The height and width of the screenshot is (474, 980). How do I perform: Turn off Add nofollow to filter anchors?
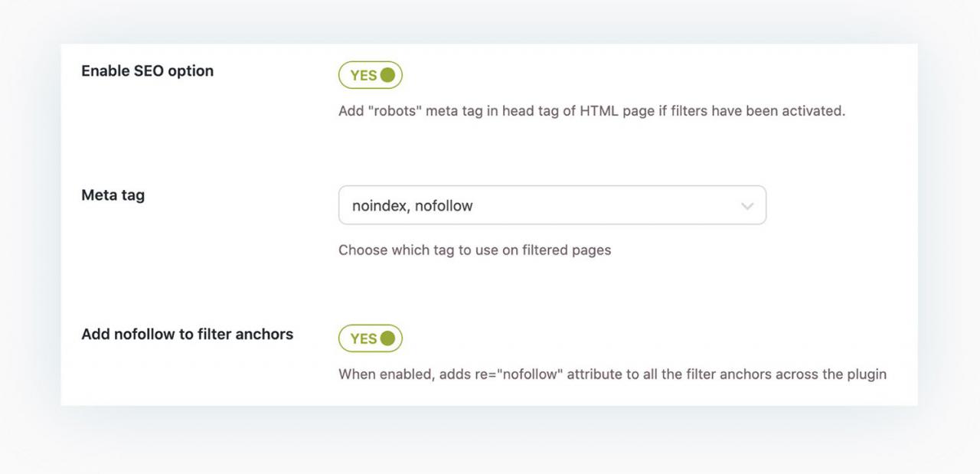point(371,338)
